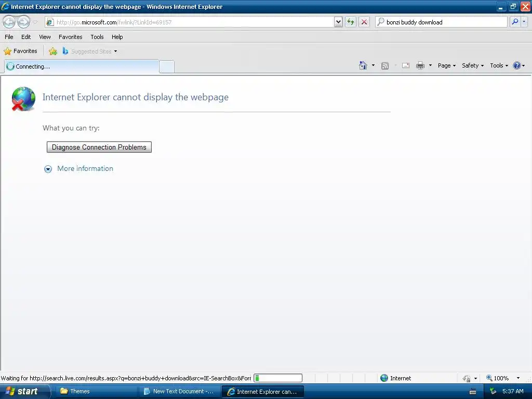532x399 pixels.
Task: Open the Tools command bar menu
Action: click(x=499, y=65)
